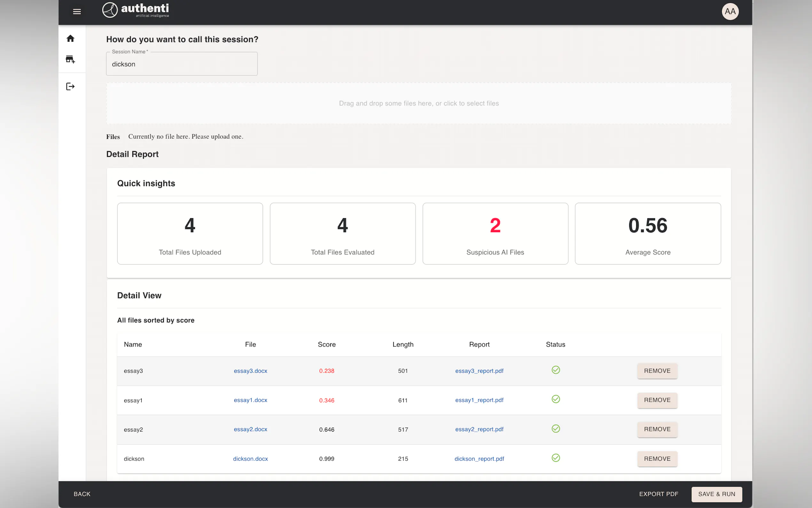Viewport: 812px width, 508px height.
Task: Click the length value 215
Action: (x=403, y=459)
